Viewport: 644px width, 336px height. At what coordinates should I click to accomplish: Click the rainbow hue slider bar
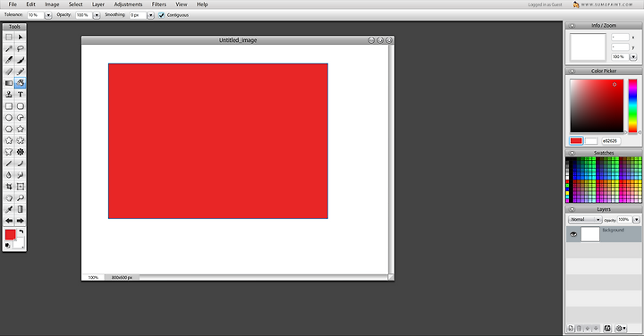tap(632, 105)
